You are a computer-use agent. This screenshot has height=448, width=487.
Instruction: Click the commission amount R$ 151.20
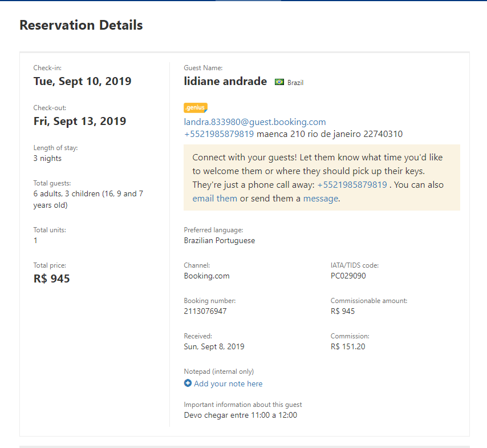[348, 346]
